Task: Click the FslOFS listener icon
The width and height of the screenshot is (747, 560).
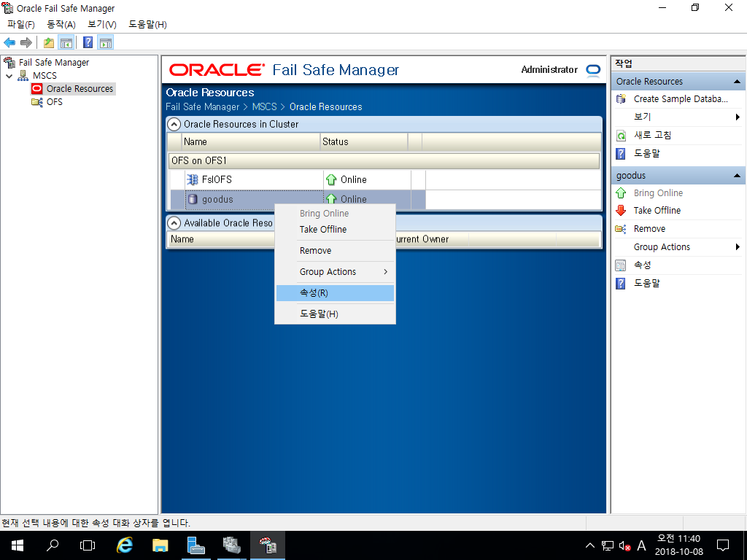Action: tap(193, 180)
